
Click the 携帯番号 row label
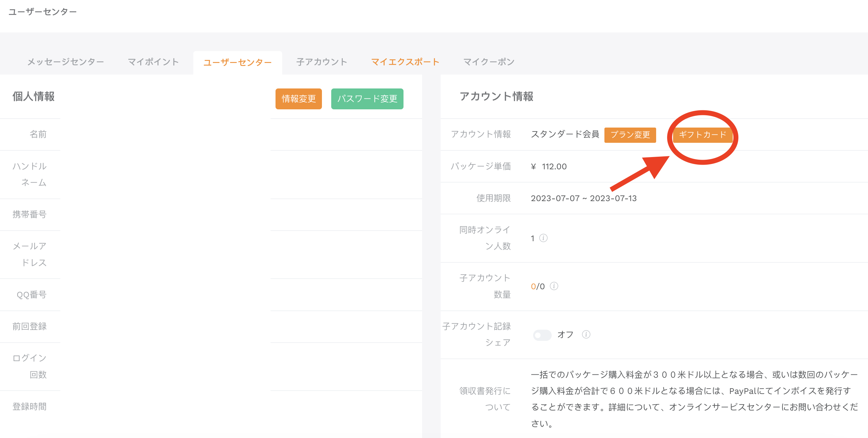tap(30, 214)
